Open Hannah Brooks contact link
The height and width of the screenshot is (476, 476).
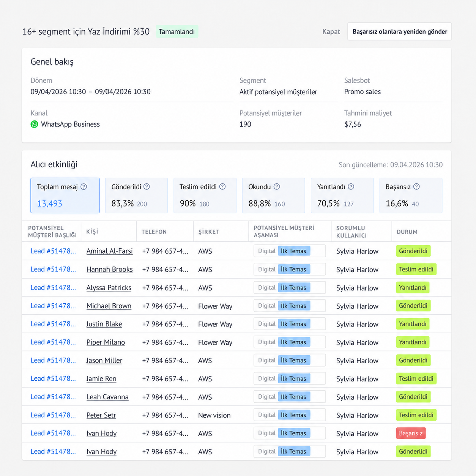(x=110, y=270)
